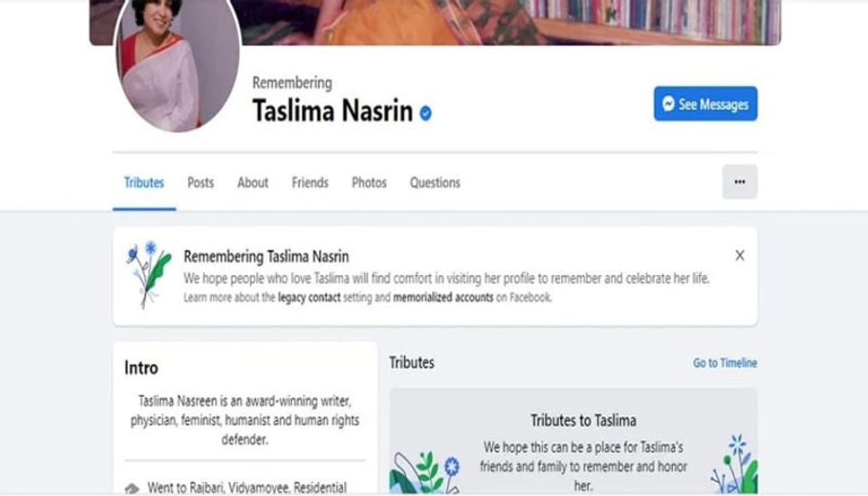Open the legacy contact link
Screen dimensions: 868x496
click(309, 297)
